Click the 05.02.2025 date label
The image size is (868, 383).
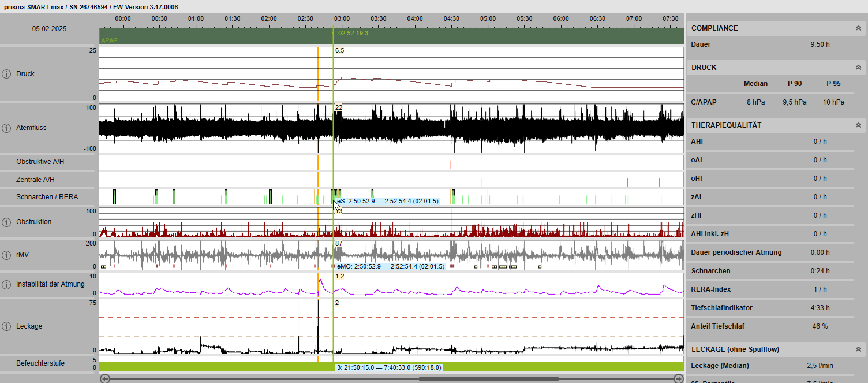(49, 28)
